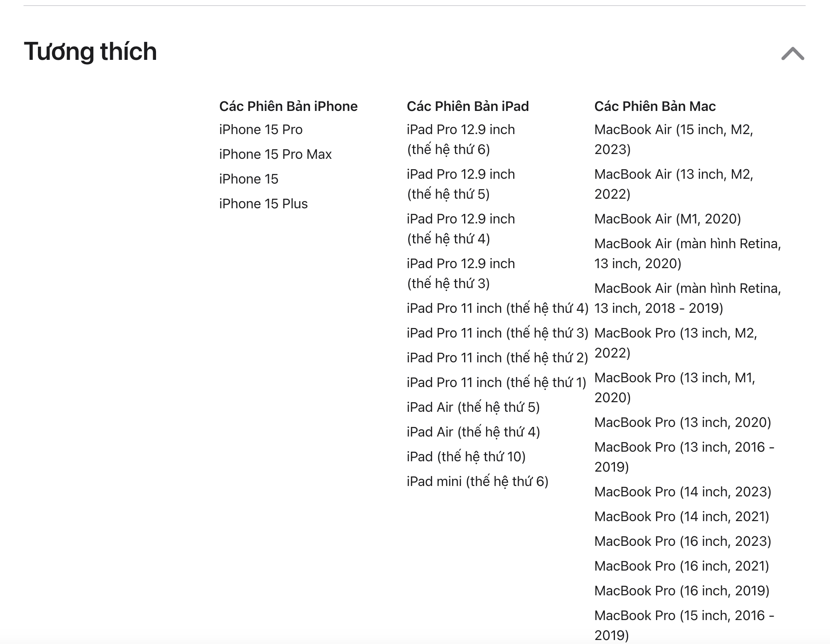This screenshot has width=830, height=644.
Task: Select iPad thế hệ thứ 10 entry
Action: 466,457
